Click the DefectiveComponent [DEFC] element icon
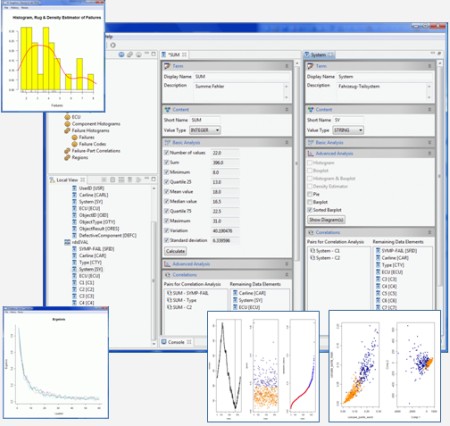 coord(75,235)
